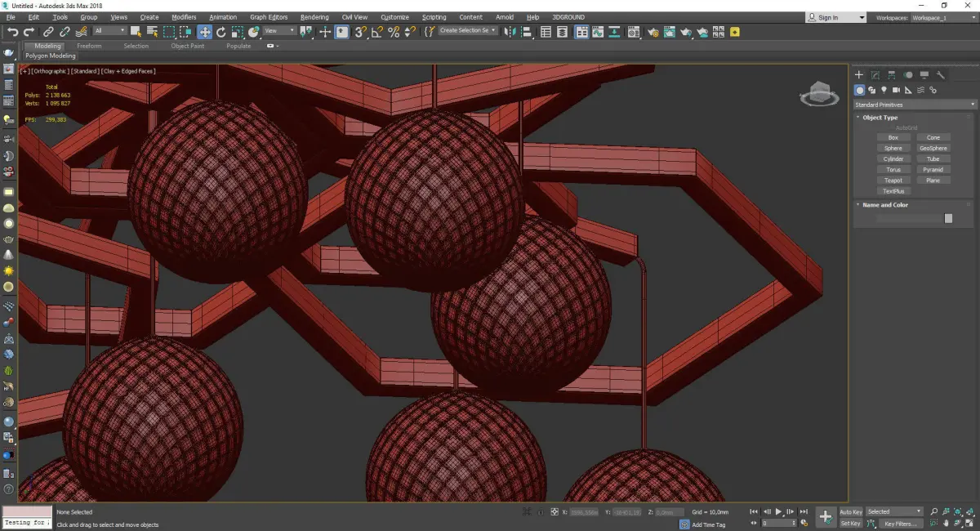Viewport: 980px width, 531px height.
Task: Open the Create Selection Set dropdown
Action: 468,31
